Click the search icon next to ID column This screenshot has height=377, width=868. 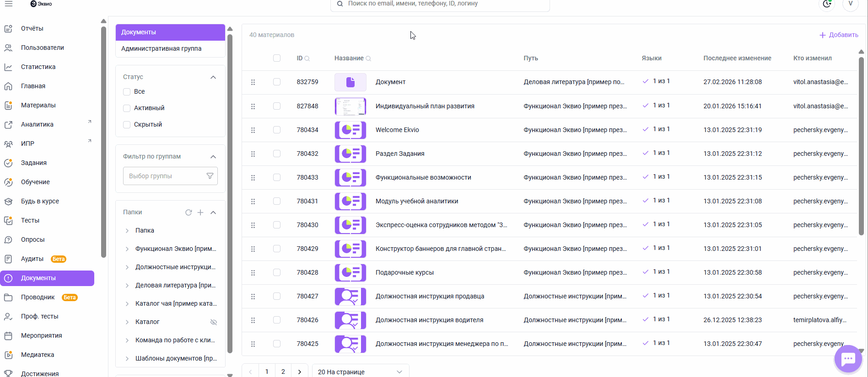pos(307,58)
